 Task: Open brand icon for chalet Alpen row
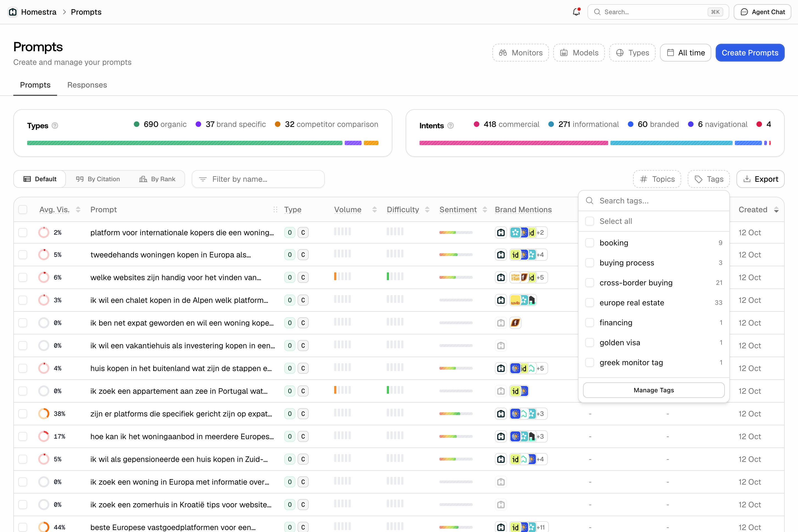[x=501, y=300]
